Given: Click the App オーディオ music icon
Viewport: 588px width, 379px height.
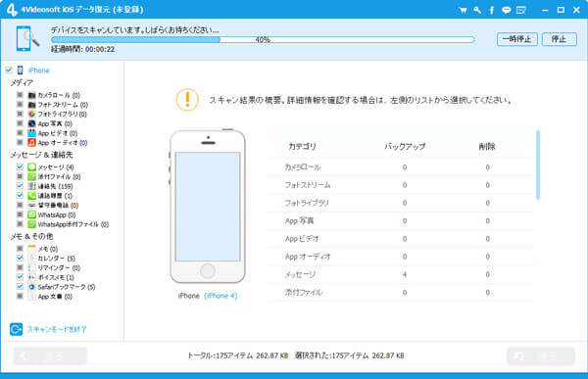Looking at the screenshot, I should pos(32,142).
